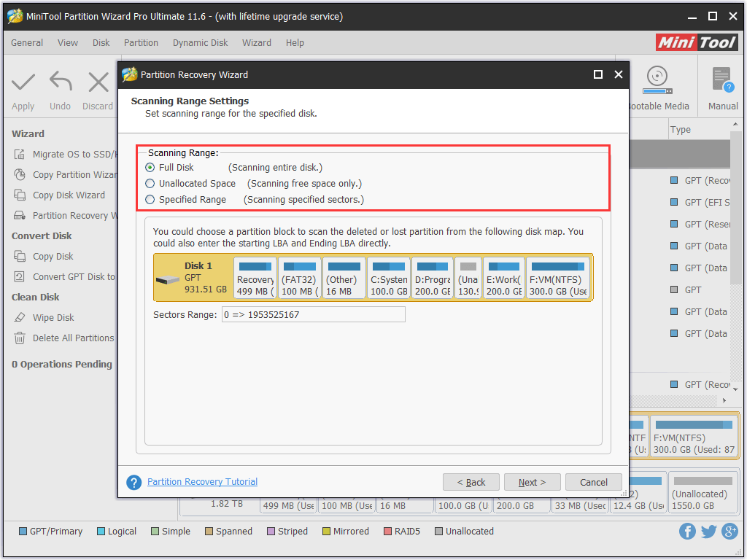Screen dimensions: 747x560
Task: Click the Back button
Action: point(471,483)
